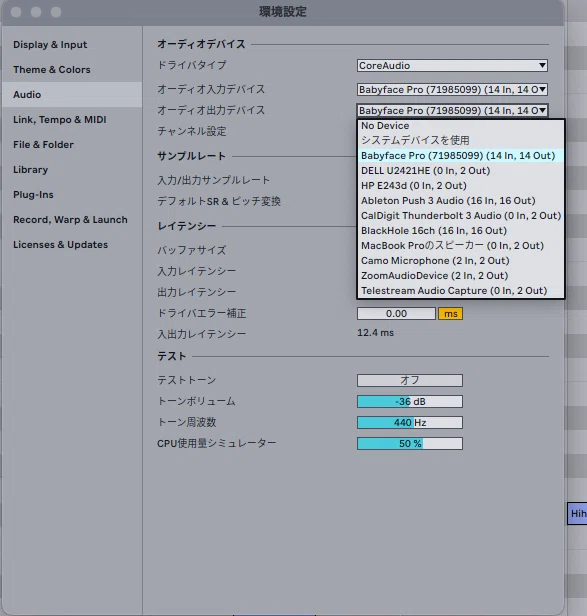
Task: Select MacBook Proのスピーカー output
Action: coord(461,246)
